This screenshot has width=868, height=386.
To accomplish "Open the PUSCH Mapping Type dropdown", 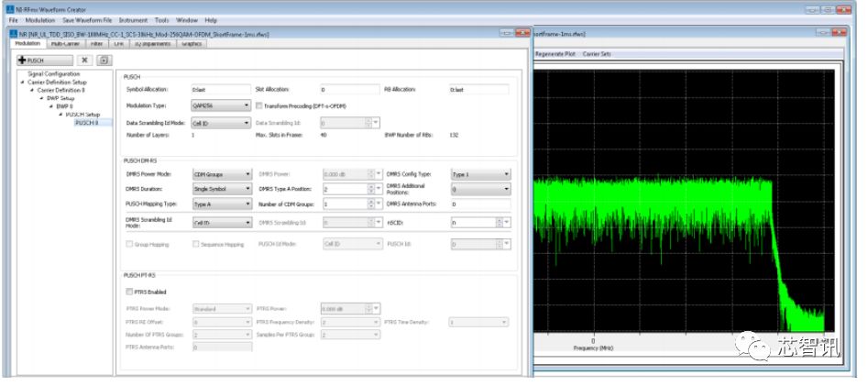I will coord(222,204).
